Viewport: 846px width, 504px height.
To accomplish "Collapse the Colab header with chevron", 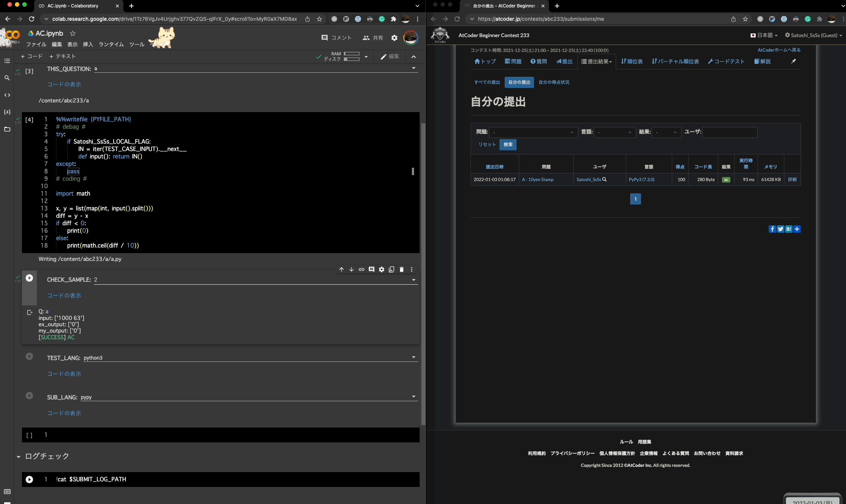I will (x=414, y=57).
